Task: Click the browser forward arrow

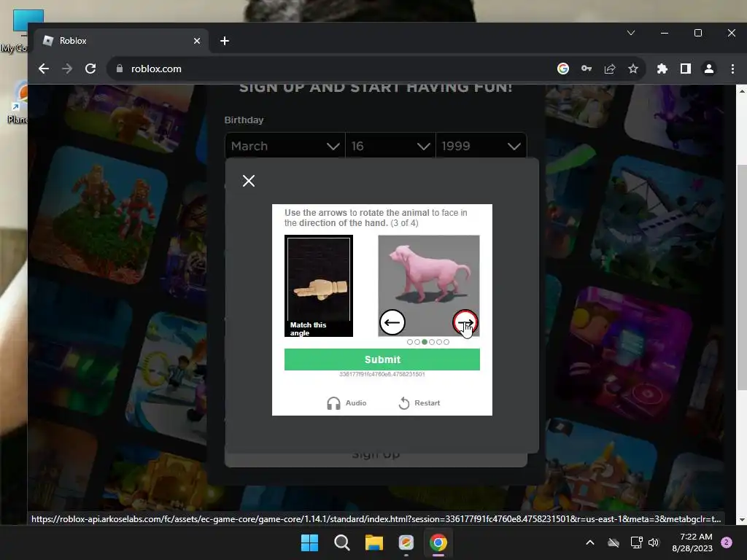Action: click(x=67, y=69)
